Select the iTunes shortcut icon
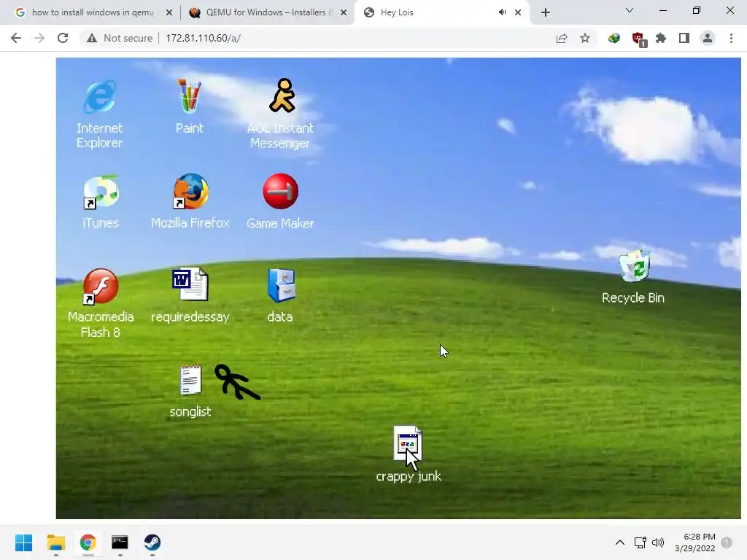The width and height of the screenshot is (747, 560). [x=101, y=192]
